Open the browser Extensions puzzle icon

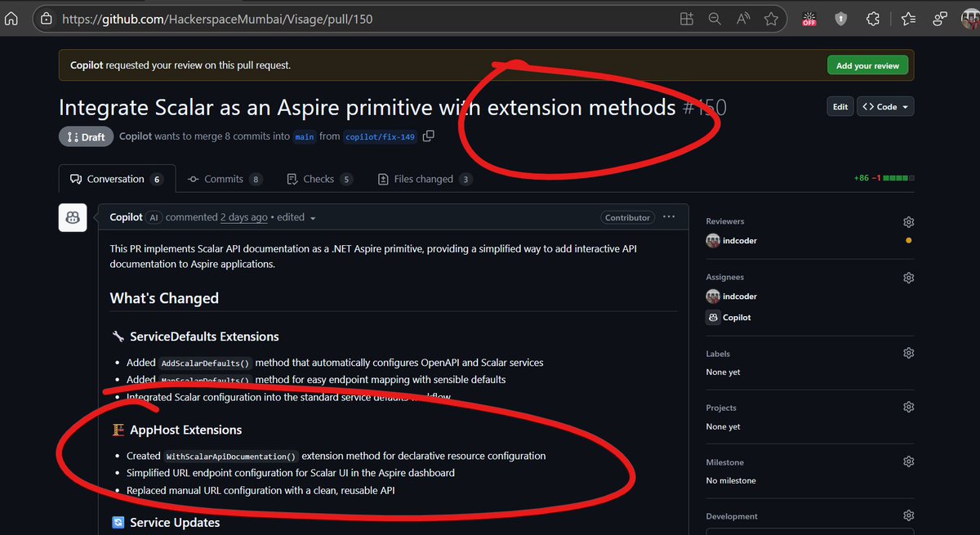click(x=873, y=18)
